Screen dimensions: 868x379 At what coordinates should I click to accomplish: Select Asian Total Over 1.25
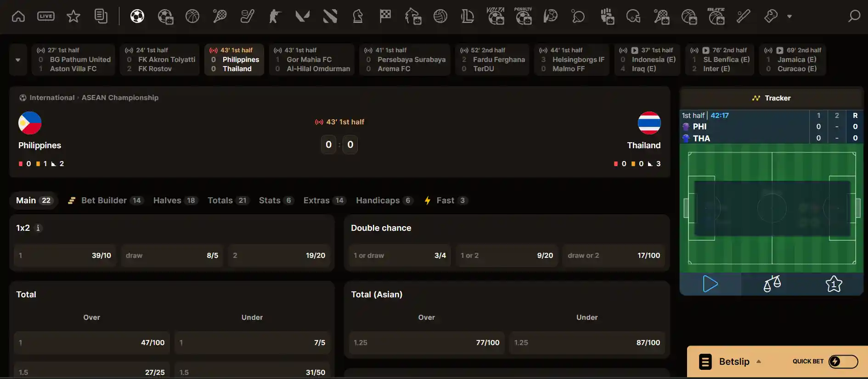point(427,343)
